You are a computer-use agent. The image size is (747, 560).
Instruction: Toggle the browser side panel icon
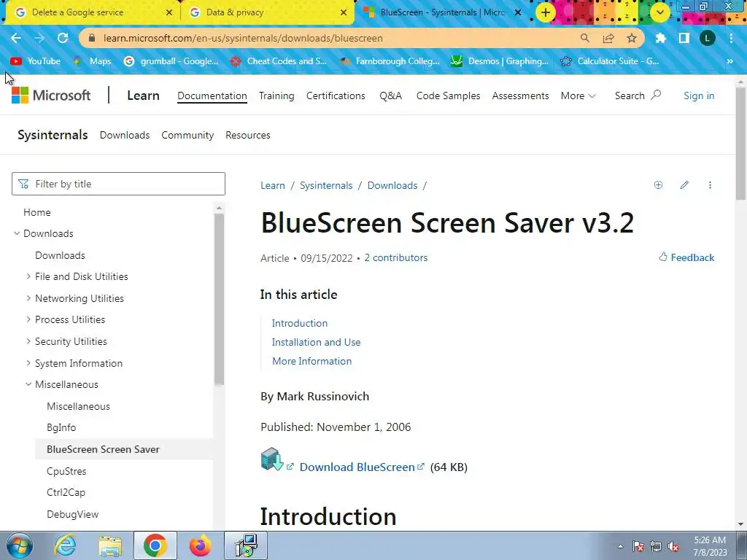point(684,38)
